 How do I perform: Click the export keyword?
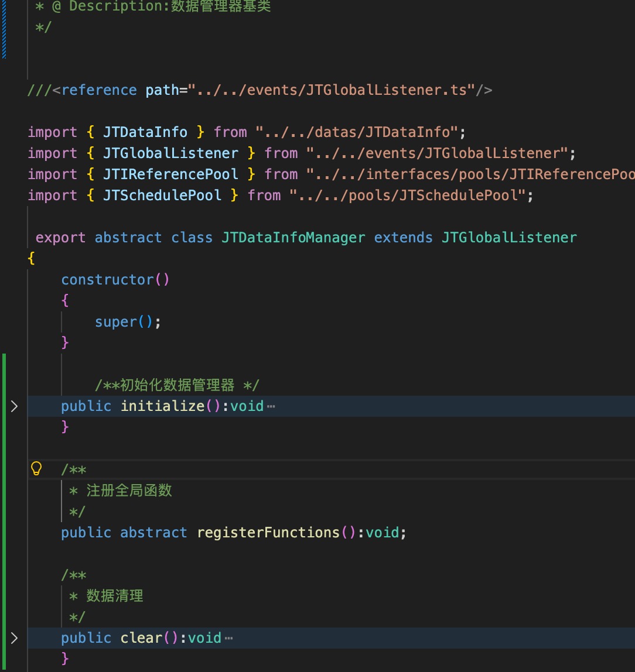click(x=60, y=238)
